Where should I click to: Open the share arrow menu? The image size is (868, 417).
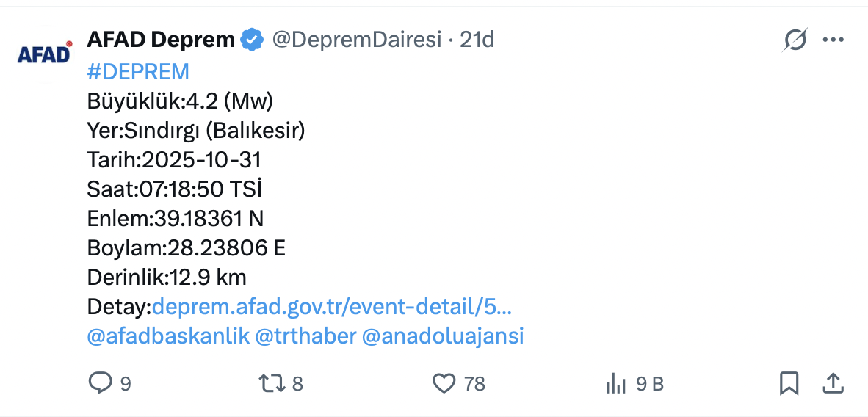coord(832,382)
